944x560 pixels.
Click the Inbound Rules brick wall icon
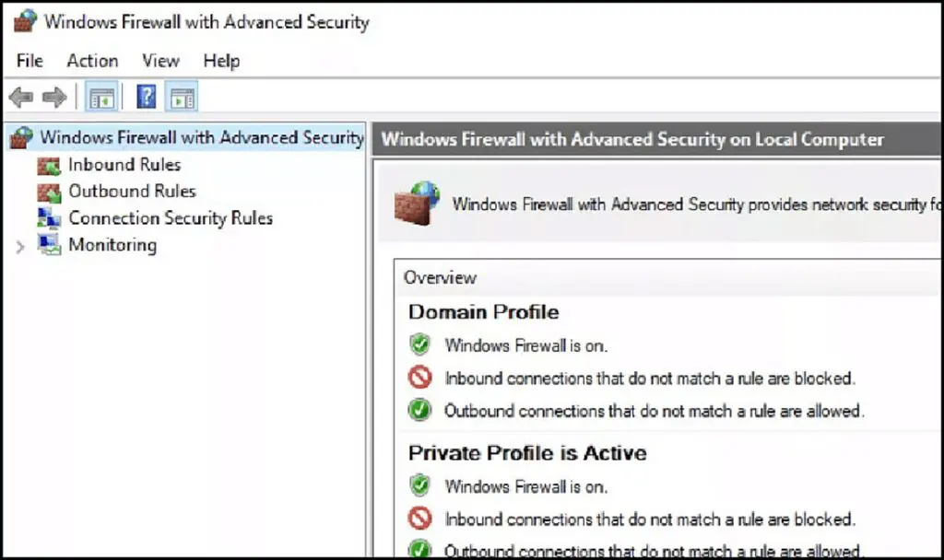point(48,166)
